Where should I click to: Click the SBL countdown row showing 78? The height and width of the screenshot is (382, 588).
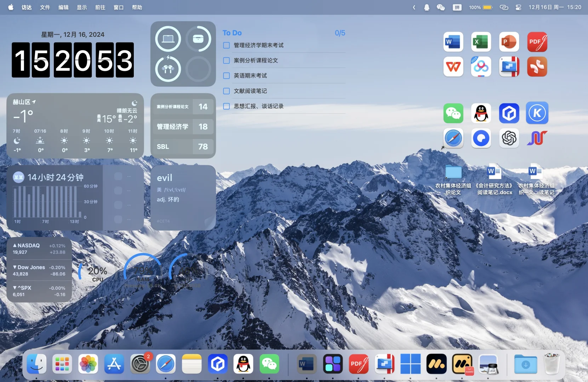coord(183,146)
